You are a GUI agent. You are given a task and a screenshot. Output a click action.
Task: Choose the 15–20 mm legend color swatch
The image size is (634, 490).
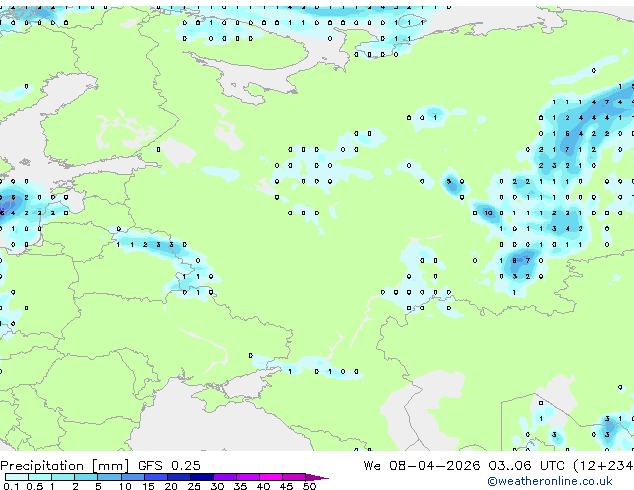coord(155,477)
